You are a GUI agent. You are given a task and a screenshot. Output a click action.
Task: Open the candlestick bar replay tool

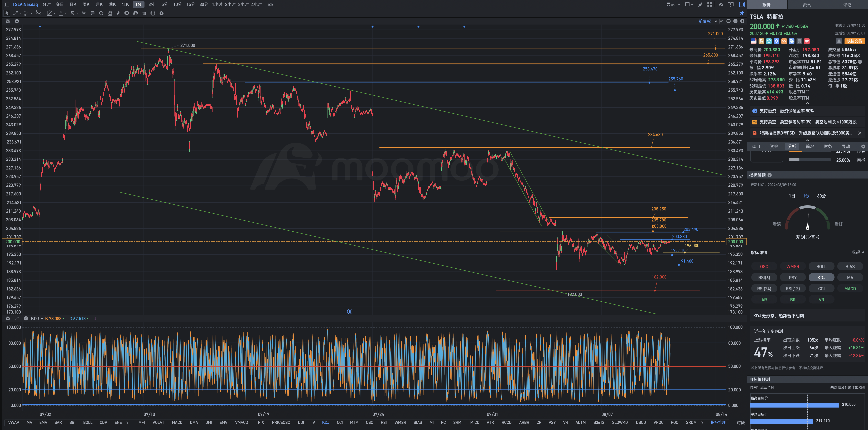tap(110, 13)
